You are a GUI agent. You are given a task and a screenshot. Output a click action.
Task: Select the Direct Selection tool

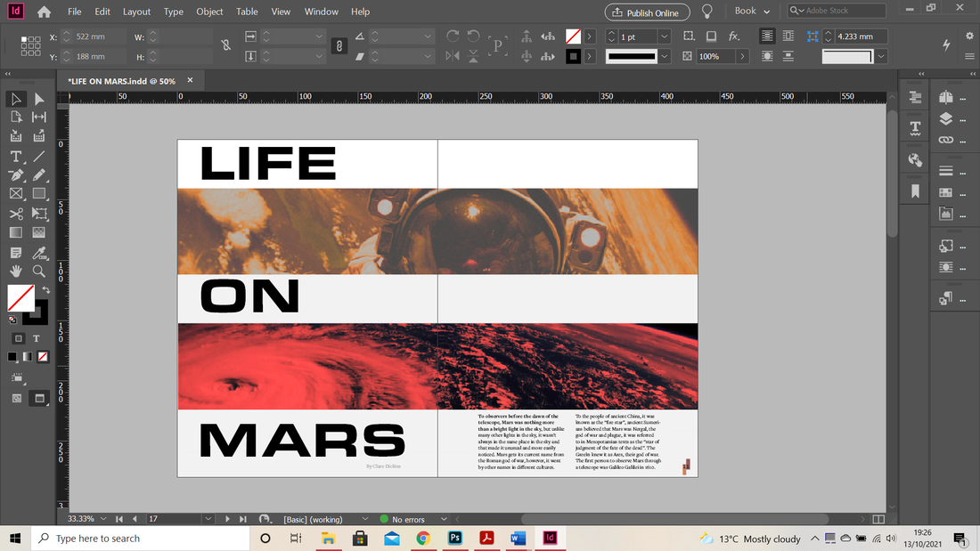[38, 99]
